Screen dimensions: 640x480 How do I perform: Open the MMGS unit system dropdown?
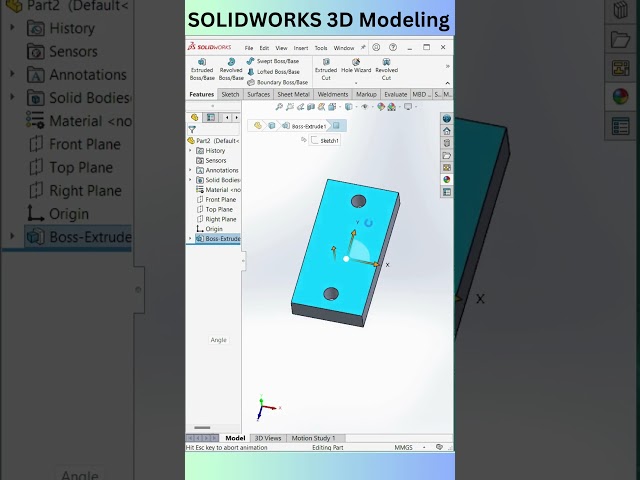pyautogui.click(x=424, y=448)
